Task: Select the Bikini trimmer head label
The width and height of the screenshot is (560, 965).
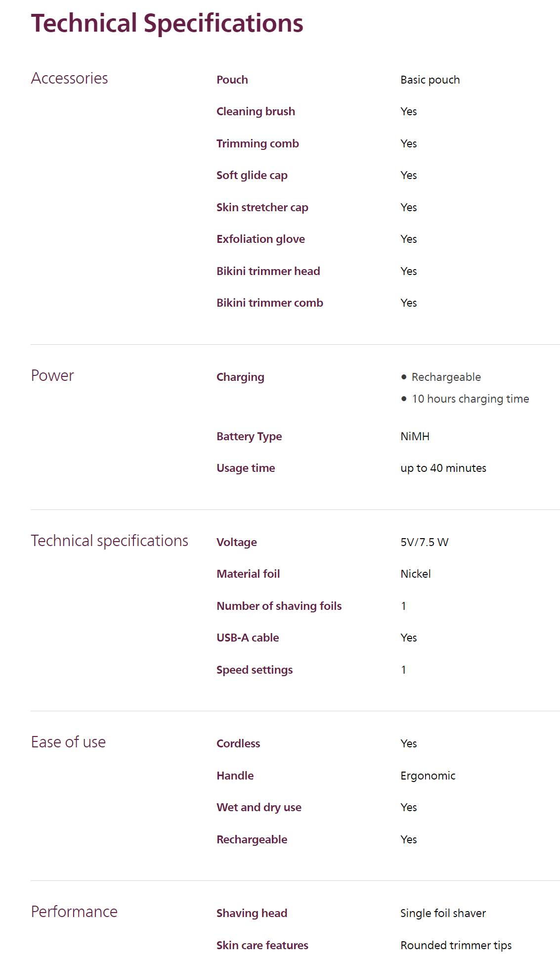Action: (x=268, y=272)
